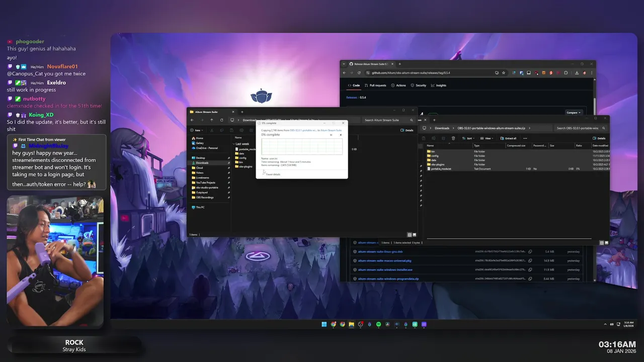Screen dimensions: 644x362
Task: Select Home in Explorer sidebar
Action: (198, 138)
